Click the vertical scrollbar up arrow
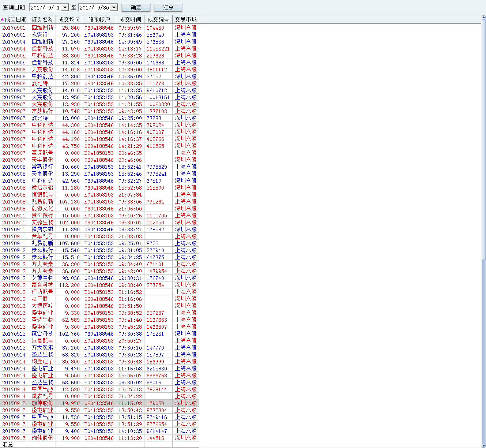 coord(483,18)
